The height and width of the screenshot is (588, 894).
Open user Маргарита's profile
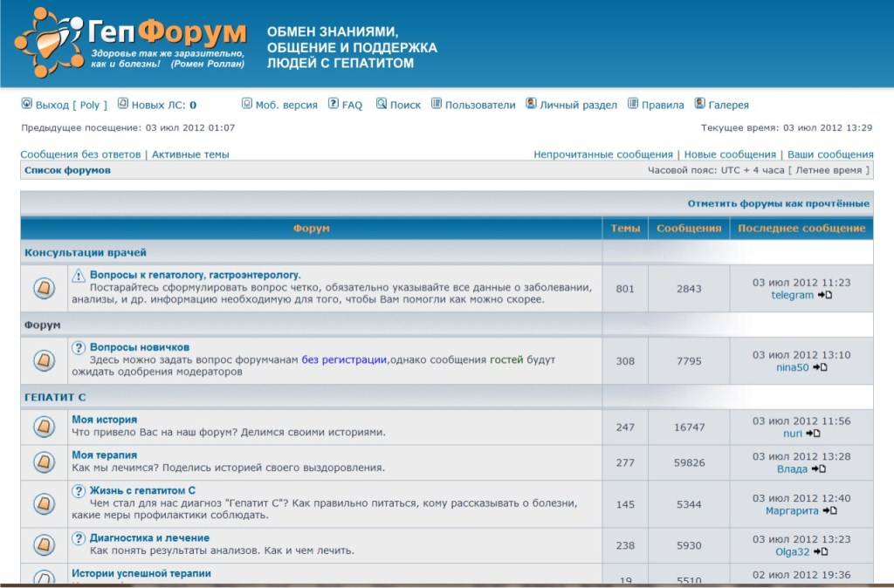792,510
